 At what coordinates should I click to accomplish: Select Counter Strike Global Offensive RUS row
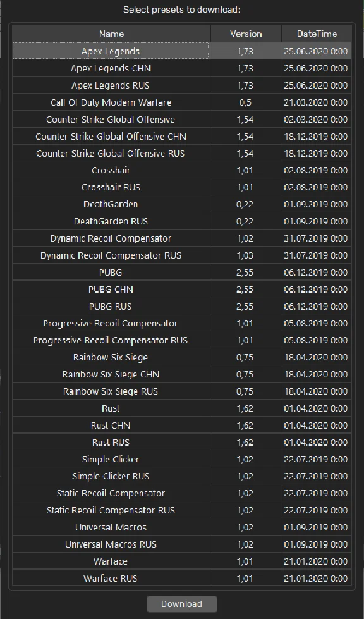click(182, 153)
